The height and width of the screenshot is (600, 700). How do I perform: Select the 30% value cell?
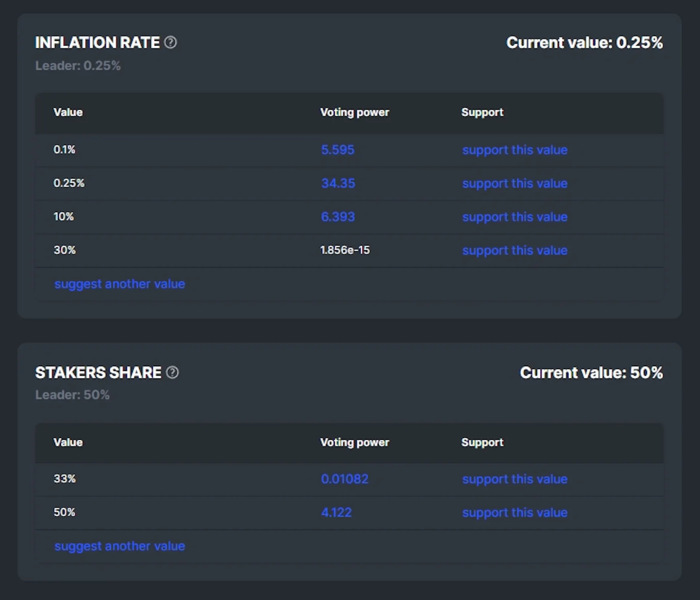click(65, 250)
